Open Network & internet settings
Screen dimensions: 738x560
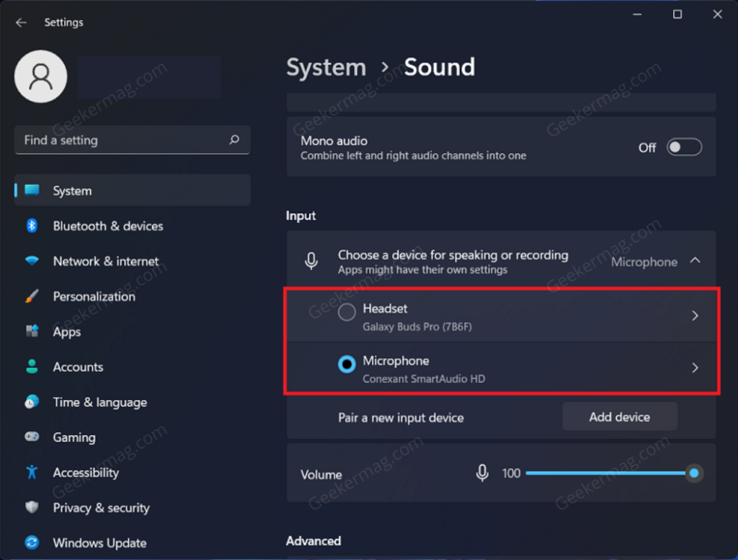point(133,261)
